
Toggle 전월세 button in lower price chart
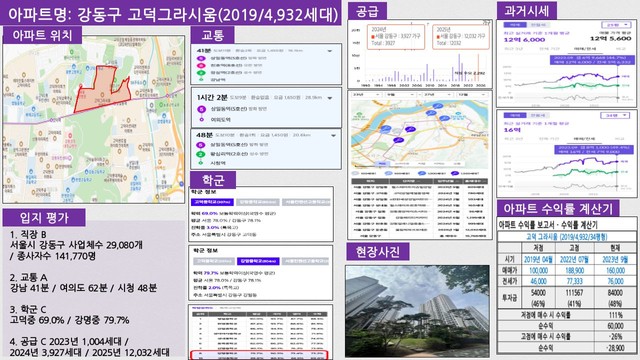537,116
